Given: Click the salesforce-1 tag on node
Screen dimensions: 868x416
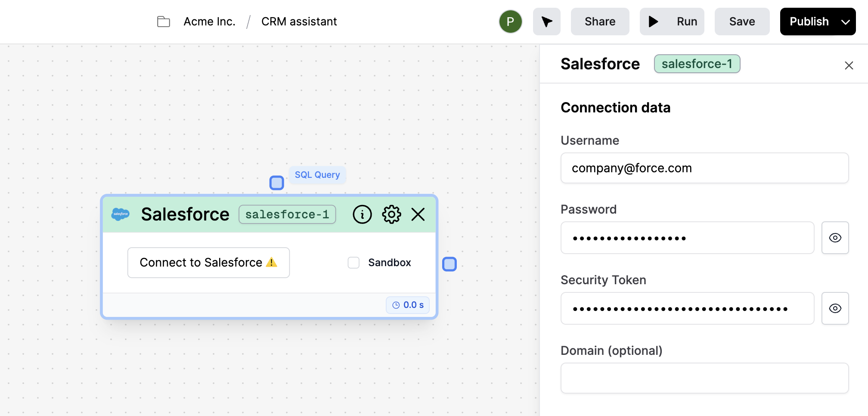Looking at the screenshot, I should tap(287, 214).
